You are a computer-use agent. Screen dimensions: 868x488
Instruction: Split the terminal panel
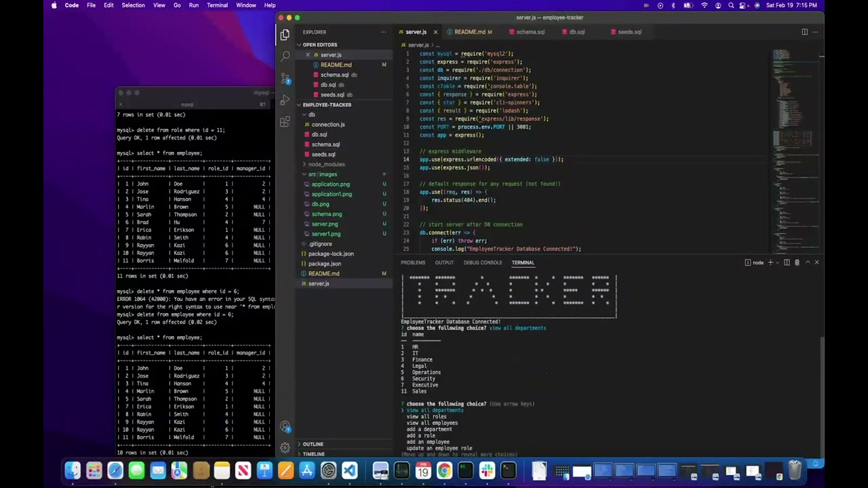click(787, 262)
